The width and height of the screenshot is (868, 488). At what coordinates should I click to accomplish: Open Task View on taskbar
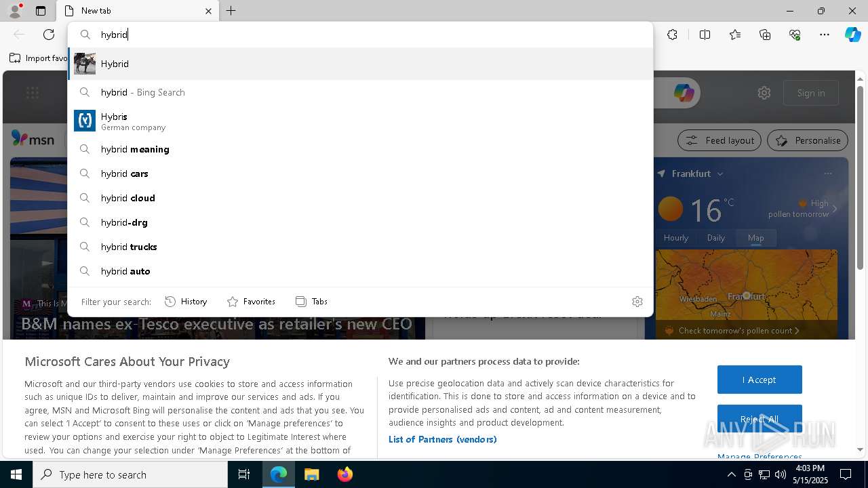click(244, 474)
